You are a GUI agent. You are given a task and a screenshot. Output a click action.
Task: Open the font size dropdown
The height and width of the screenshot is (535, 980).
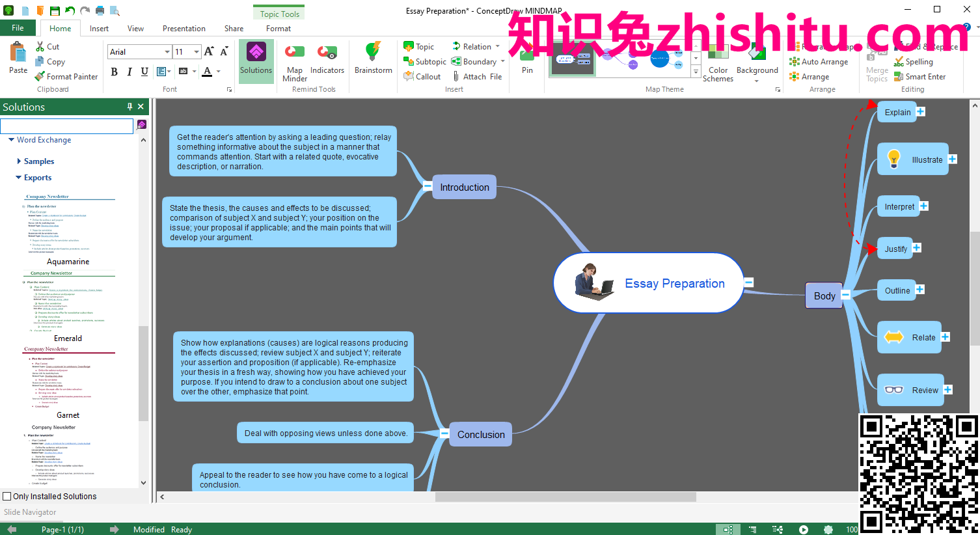click(197, 51)
